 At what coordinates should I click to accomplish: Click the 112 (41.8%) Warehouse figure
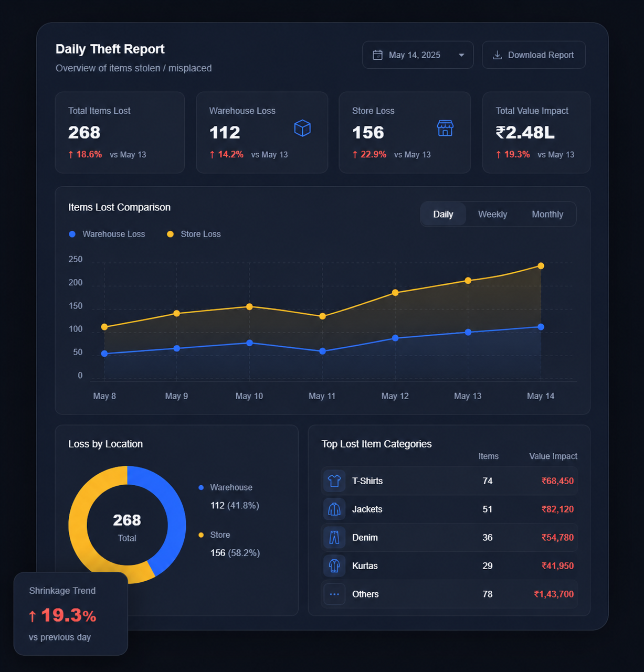tap(235, 506)
